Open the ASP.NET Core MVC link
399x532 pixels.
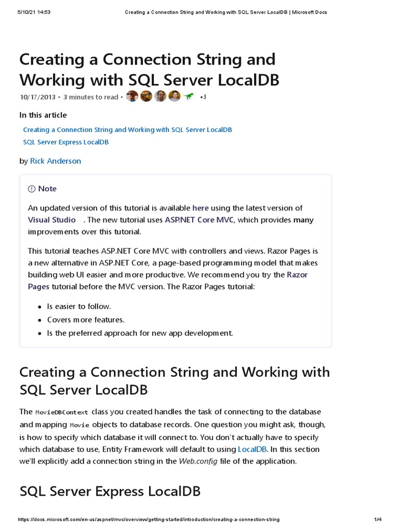(x=199, y=220)
